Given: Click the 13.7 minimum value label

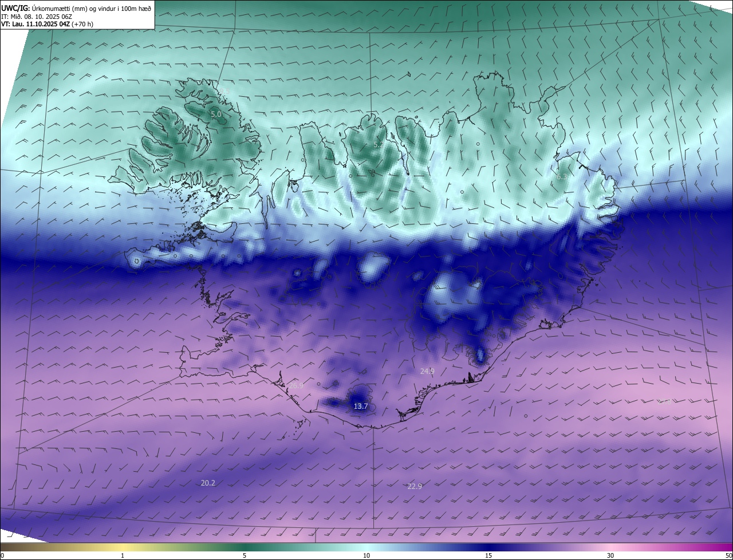Looking at the screenshot, I should [360, 407].
